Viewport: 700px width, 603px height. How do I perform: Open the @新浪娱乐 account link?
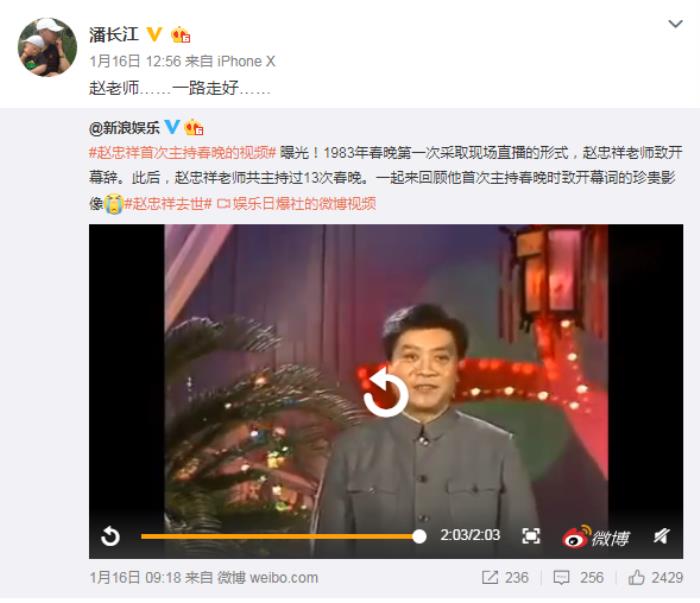click(124, 128)
